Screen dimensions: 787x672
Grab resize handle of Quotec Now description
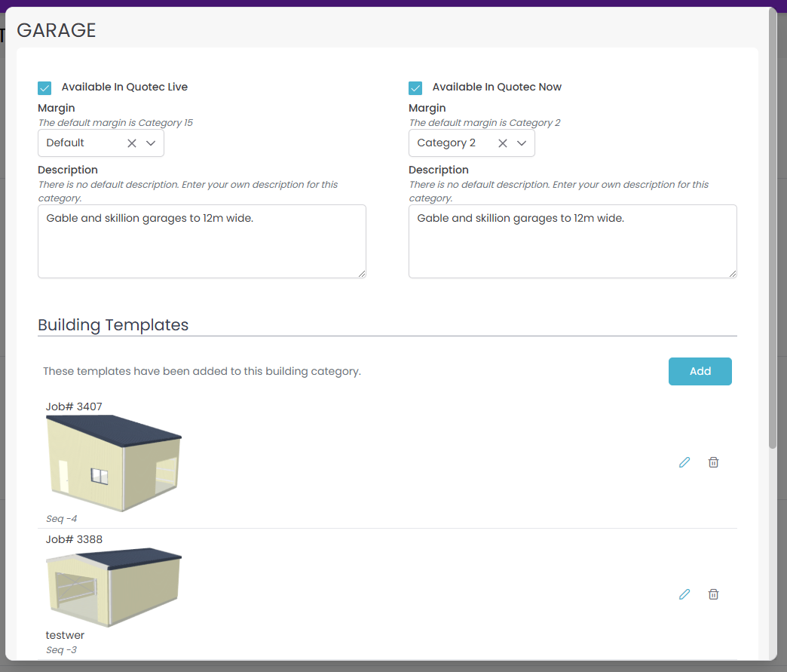click(733, 274)
